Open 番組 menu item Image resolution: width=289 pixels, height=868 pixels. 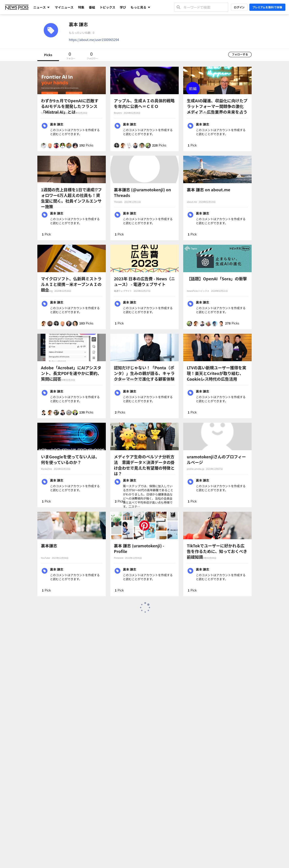(x=92, y=7)
